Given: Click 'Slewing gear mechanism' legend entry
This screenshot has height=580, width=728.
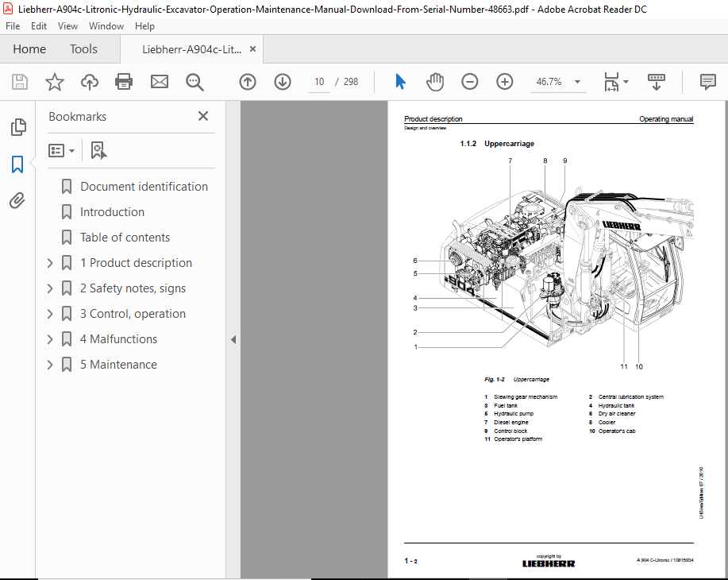Looking at the screenshot, I should point(526,397).
